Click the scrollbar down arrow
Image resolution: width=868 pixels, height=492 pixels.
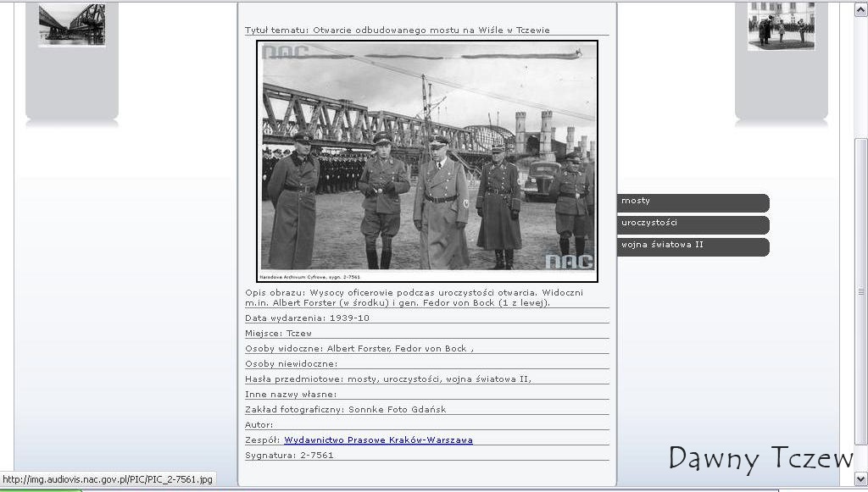[860, 478]
